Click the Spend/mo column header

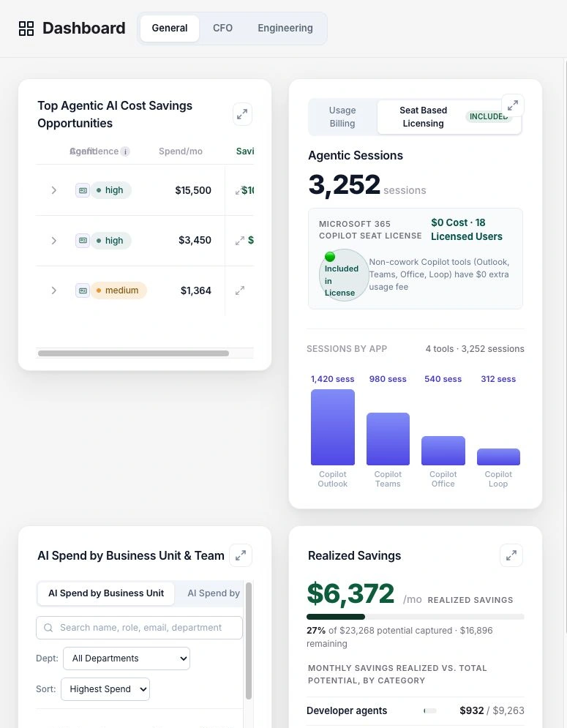pos(181,151)
